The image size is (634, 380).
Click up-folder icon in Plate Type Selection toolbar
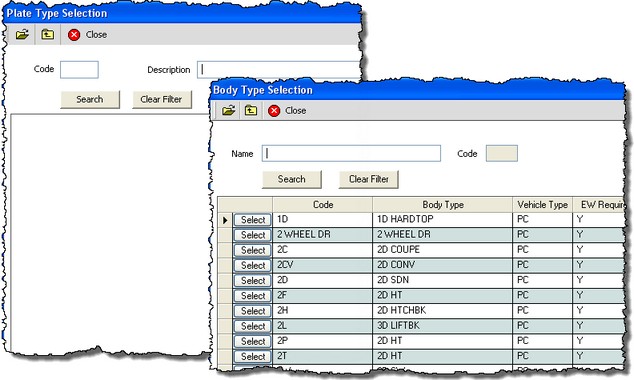(47, 34)
